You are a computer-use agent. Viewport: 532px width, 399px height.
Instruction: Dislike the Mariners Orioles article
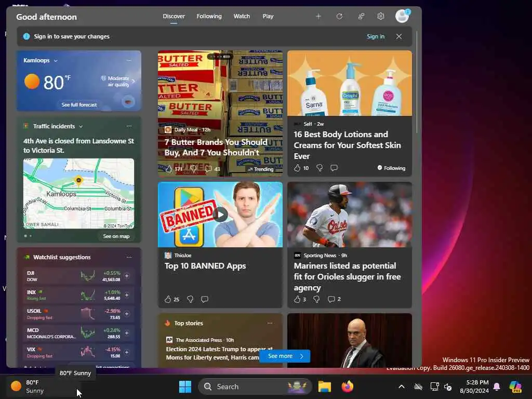[316, 299]
